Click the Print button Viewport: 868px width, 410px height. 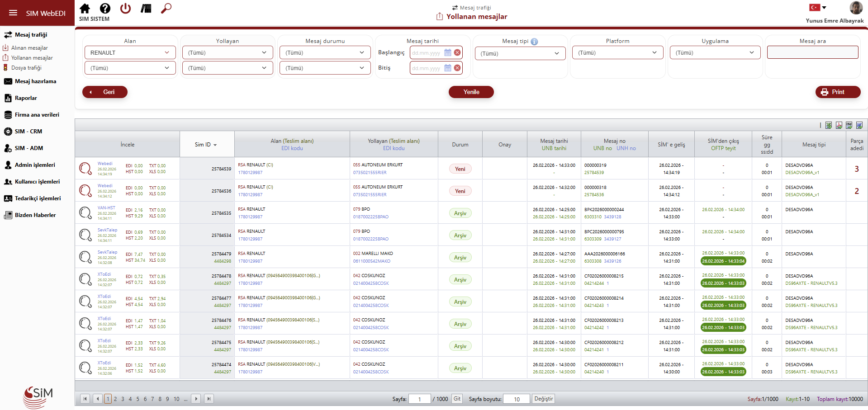pos(838,92)
